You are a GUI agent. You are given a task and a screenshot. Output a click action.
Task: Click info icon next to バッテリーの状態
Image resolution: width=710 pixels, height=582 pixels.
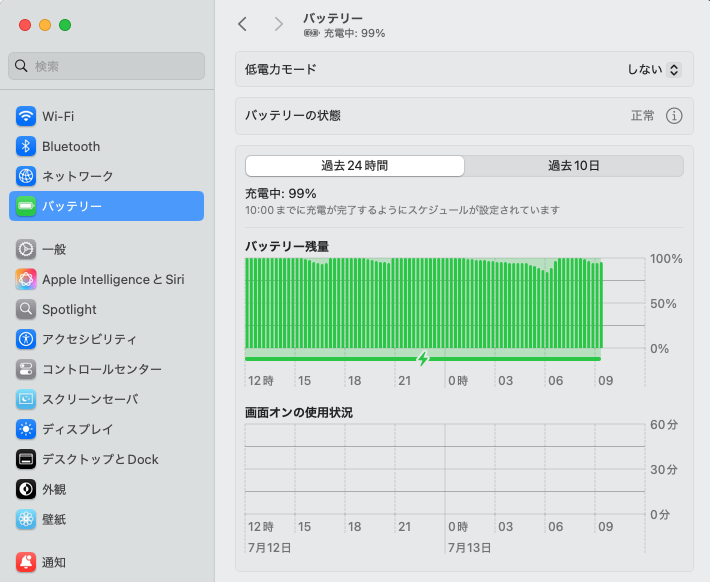click(x=674, y=116)
